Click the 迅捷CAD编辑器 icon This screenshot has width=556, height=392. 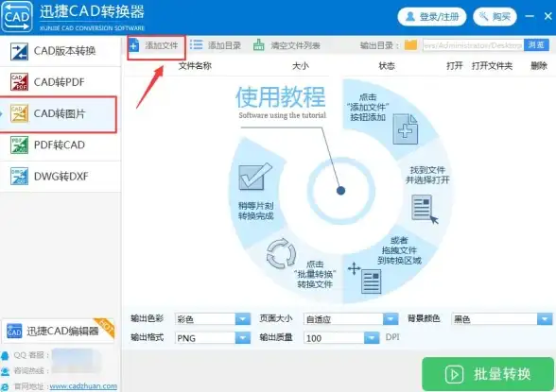point(14,331)
